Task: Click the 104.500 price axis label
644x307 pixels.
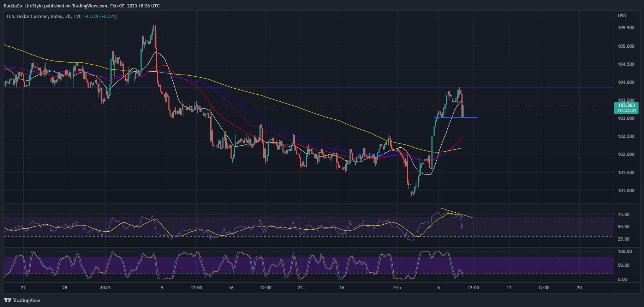Action: coord(626,64)
